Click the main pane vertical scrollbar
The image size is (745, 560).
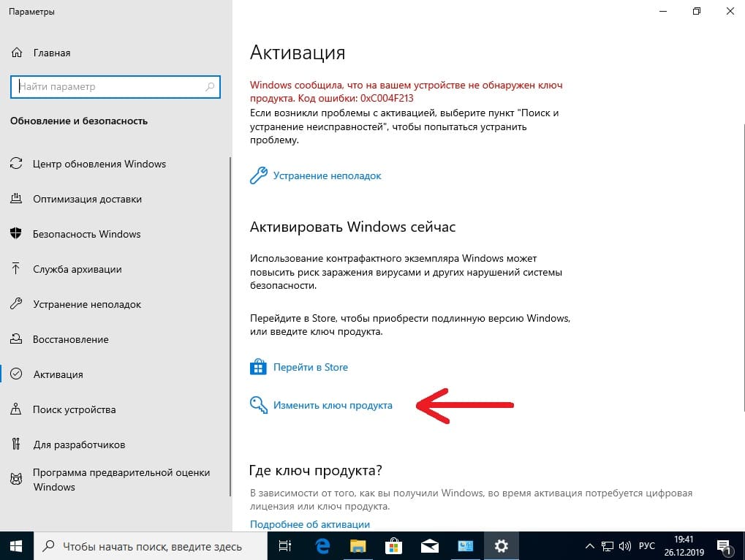coord(743,267)
